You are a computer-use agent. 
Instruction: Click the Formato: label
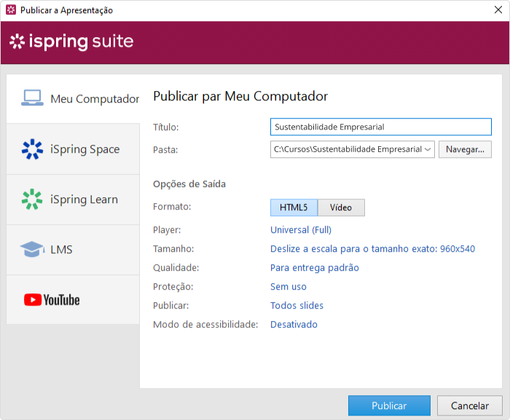(172, 207)
